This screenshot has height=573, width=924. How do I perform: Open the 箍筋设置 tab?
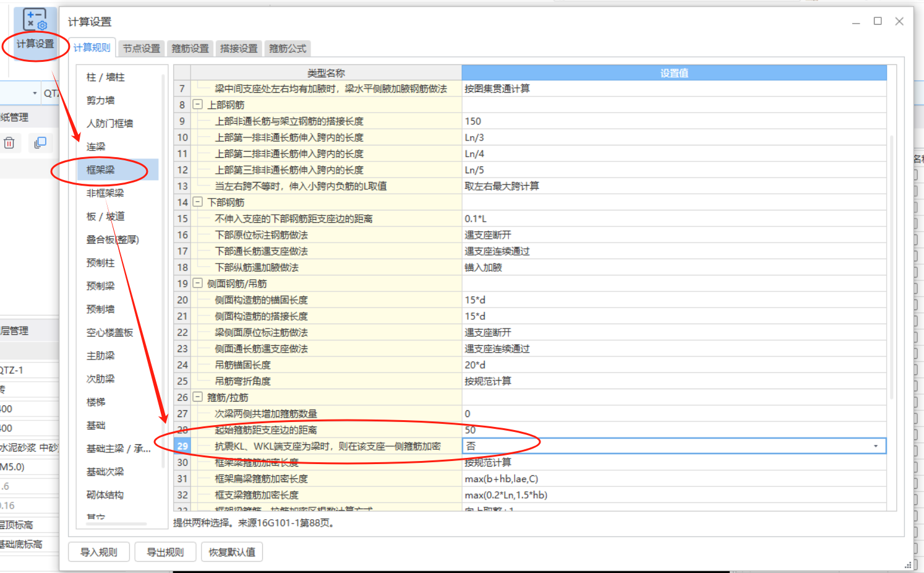coord(190,48)
